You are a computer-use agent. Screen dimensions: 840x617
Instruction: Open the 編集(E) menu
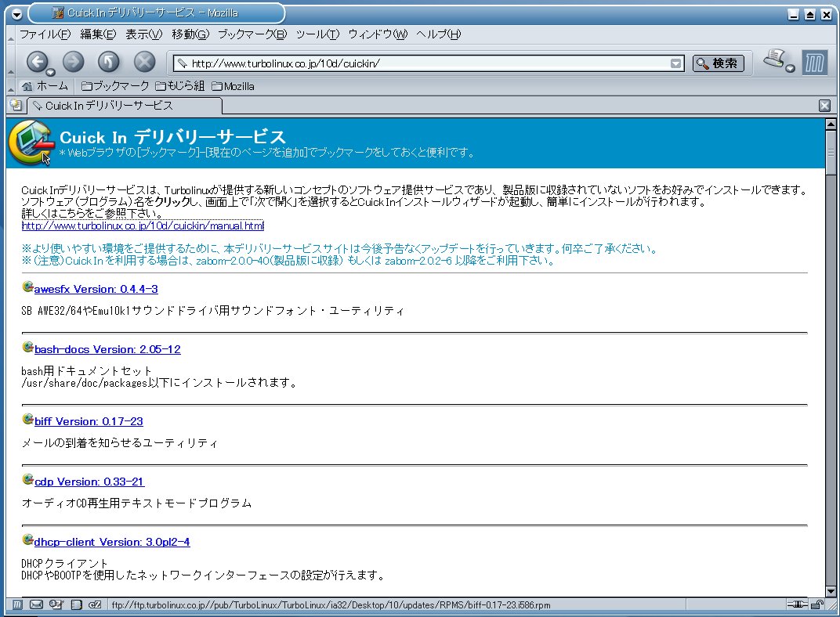[98, 34]
